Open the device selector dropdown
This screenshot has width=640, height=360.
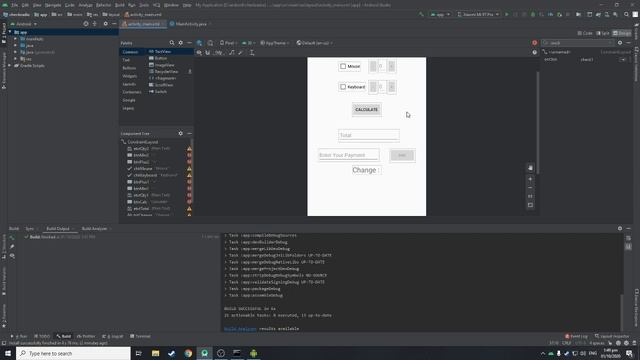(x=478, y=14)
